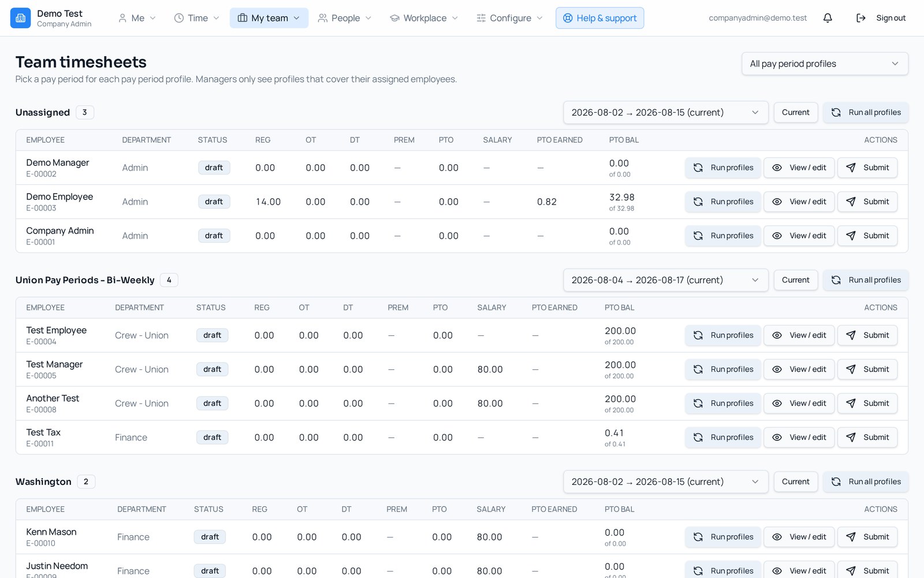Click eye icon in Test Manager row
924x578 pixels.
pos(777,369)
